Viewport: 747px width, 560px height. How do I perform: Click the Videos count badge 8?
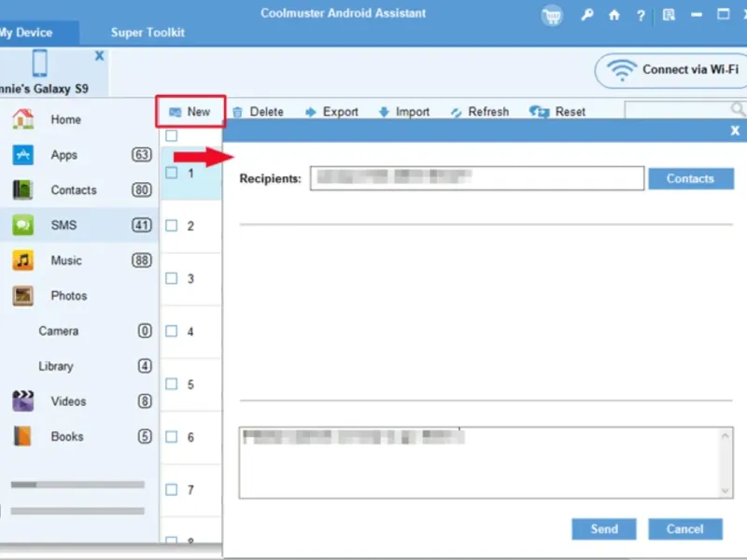point(145,401)
